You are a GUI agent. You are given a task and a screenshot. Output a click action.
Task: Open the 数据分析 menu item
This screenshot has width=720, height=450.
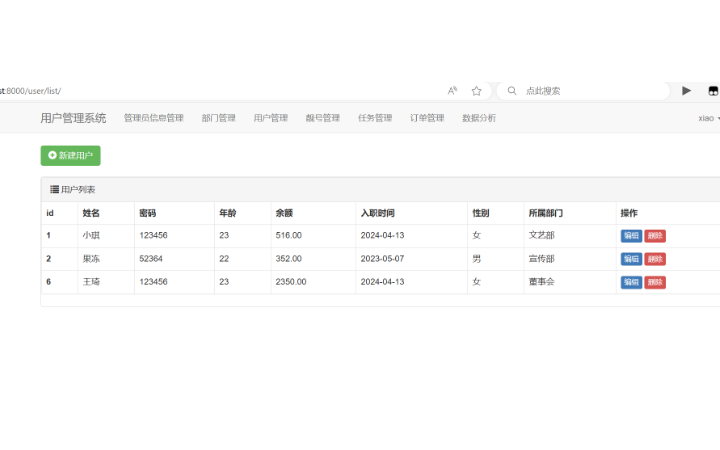click(479, 118)
